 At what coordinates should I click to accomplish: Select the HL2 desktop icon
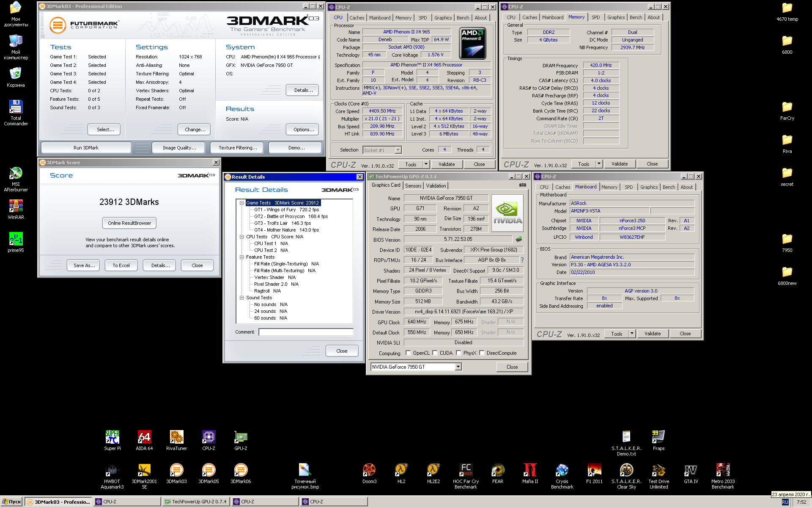click(x=401, y=473)
